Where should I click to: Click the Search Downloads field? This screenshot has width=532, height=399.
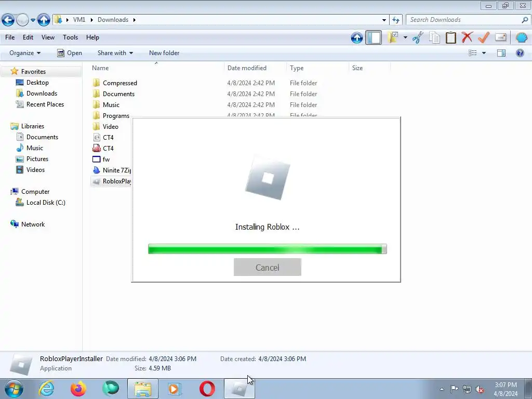(x=468, y=20)
